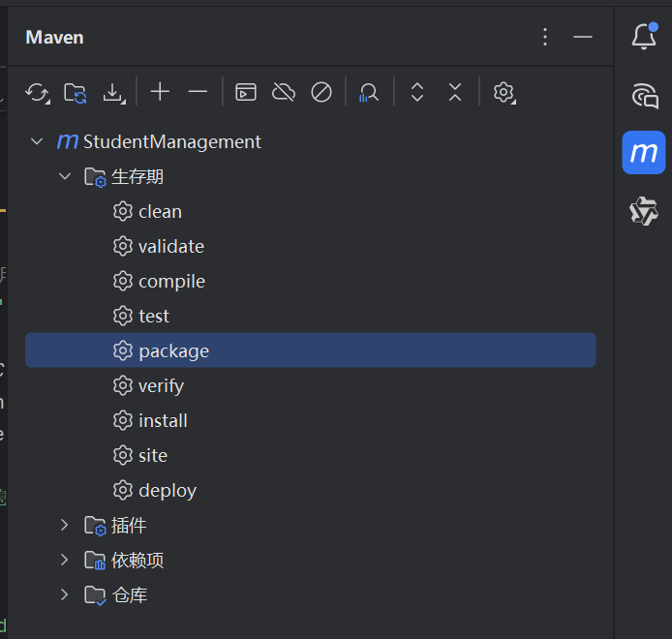Viewport: 672px width, 639px height.
Task: Open the AI assistant chat icon
Action: 645,95
